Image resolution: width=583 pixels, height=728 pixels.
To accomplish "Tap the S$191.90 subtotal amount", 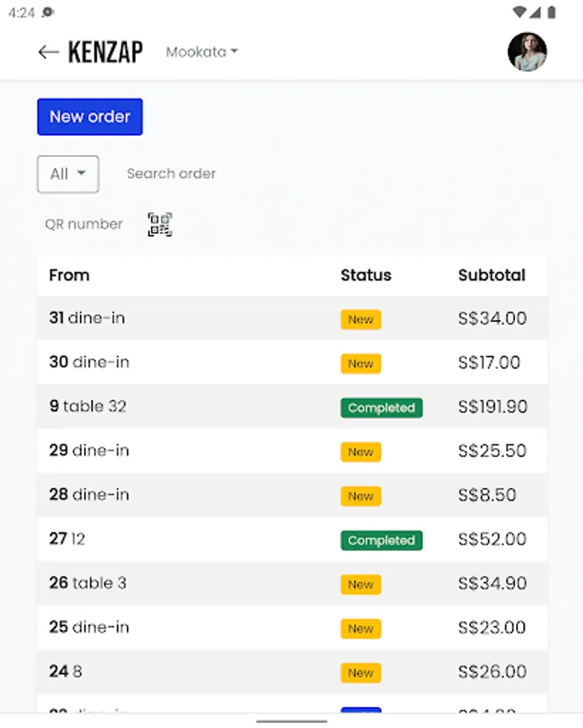I will (492, 407).
